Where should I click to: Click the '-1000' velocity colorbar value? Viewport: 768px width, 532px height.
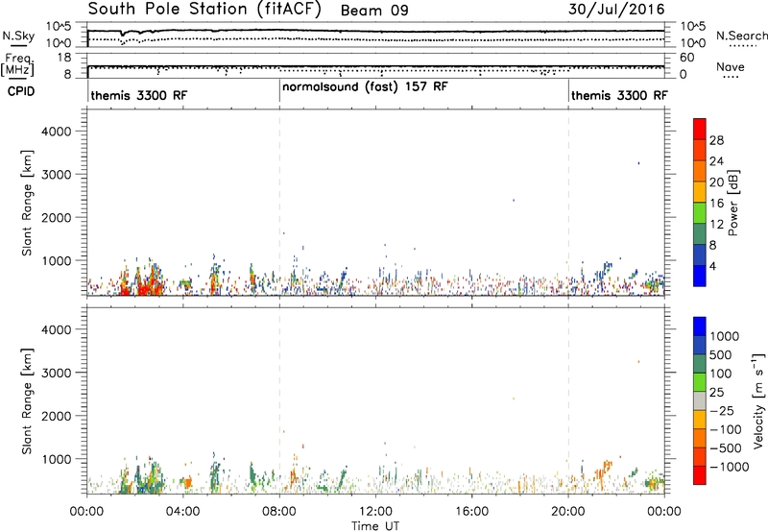[x=729, y=467]
